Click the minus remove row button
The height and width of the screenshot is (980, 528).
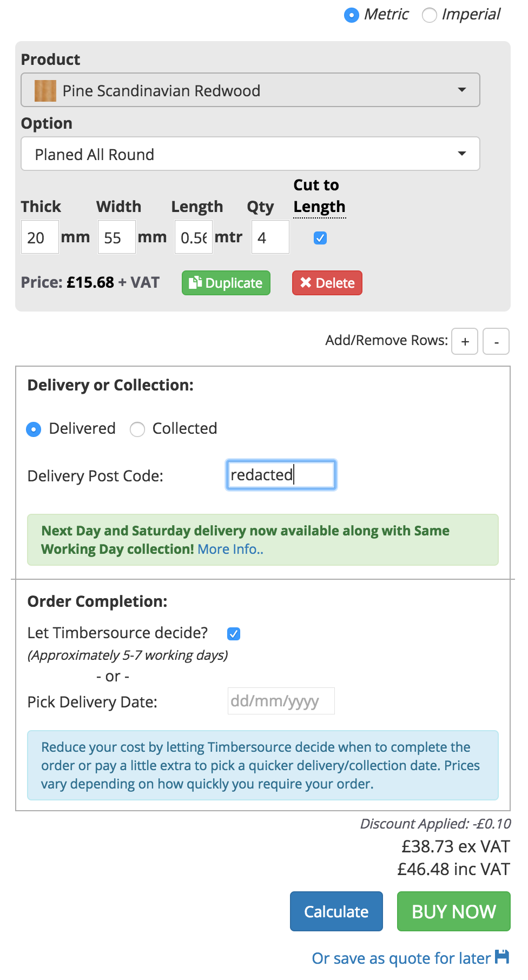tap(496, 341)
